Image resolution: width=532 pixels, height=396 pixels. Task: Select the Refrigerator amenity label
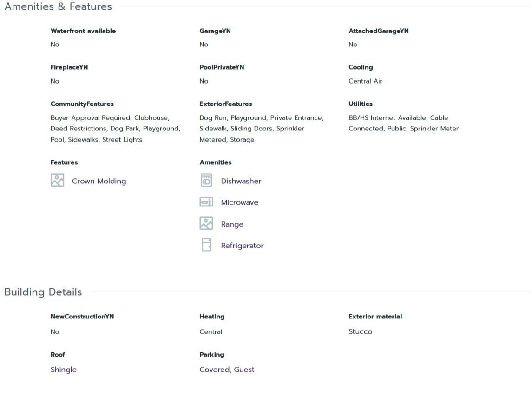pyautogui.click(x=242, y=246)
